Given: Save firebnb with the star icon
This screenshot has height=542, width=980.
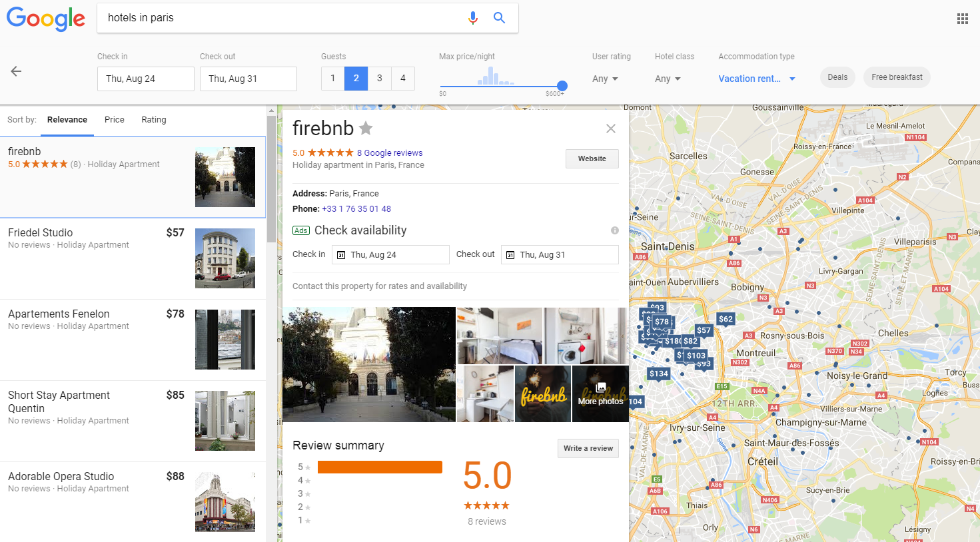Looking at the screenshot, I should click(x=366, y=128).
